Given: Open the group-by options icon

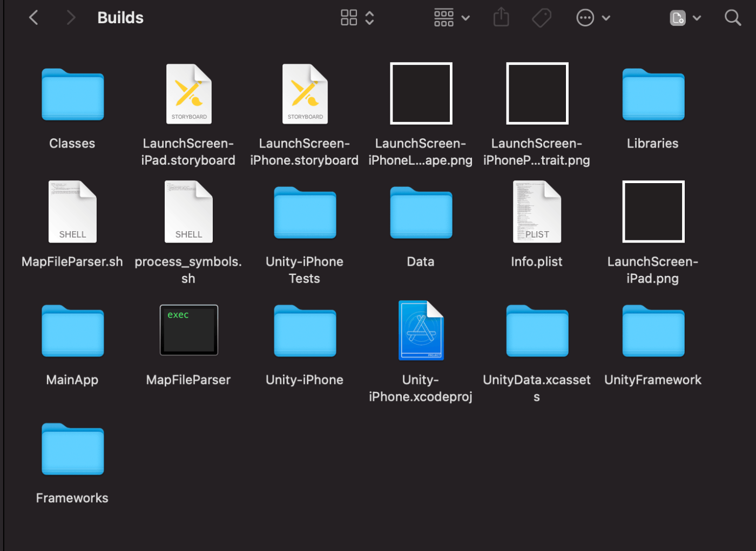Looking at the screenshot, I should pos(444,18).
